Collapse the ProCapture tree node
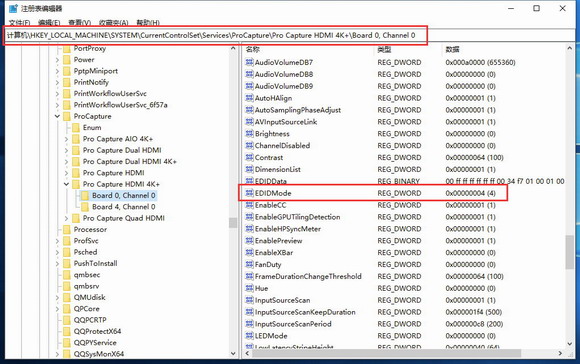This screenshot has width=580, height=364. tap(57, 116)
